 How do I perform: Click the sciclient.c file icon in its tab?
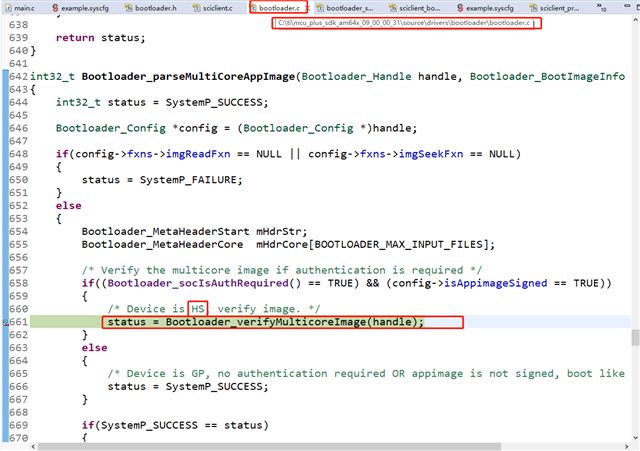(x=196, y=8)
